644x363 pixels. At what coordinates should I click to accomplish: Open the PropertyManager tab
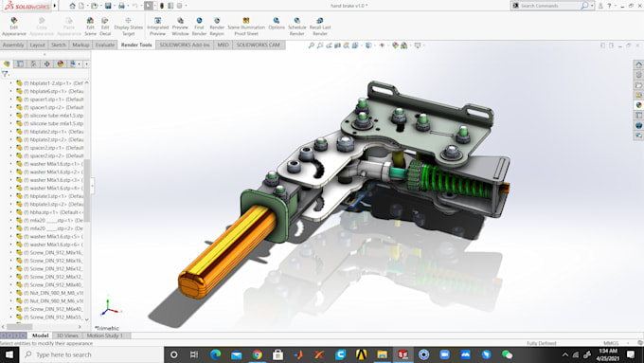tap(20, 64)
